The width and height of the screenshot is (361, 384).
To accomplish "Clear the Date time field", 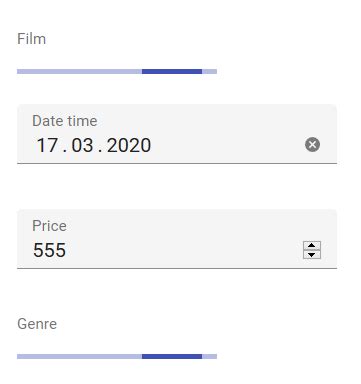I will click(312, 145).
